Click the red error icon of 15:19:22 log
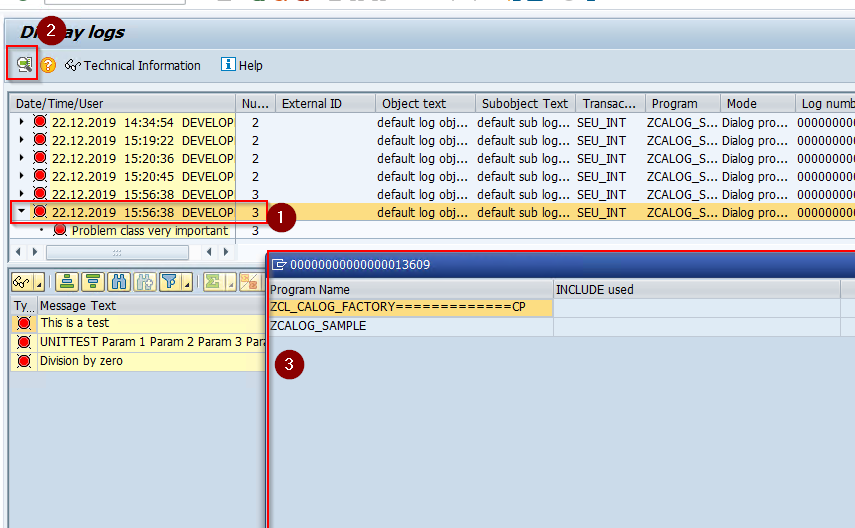Image resolution: width=855 pixels, height=528 pixels. pos(40,139)
